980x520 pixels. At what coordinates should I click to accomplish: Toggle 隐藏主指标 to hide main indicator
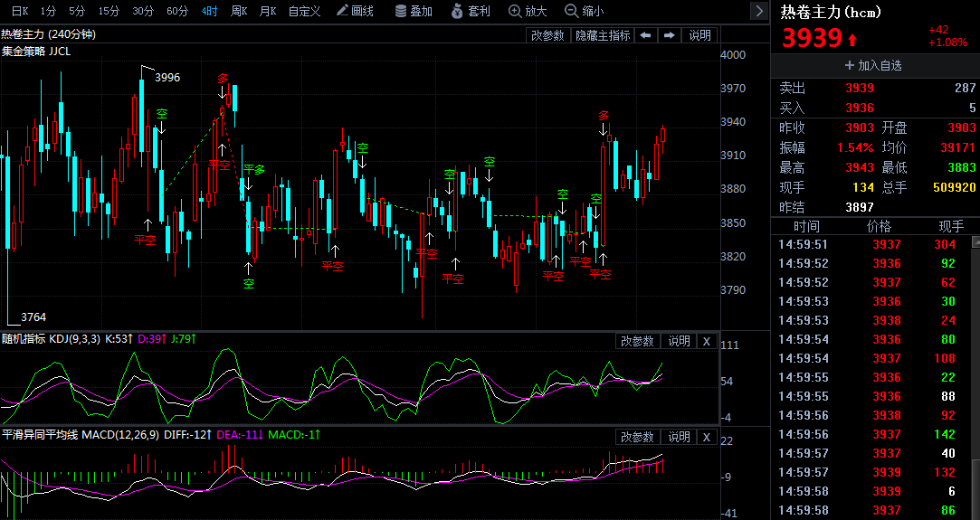coord(603,35)
